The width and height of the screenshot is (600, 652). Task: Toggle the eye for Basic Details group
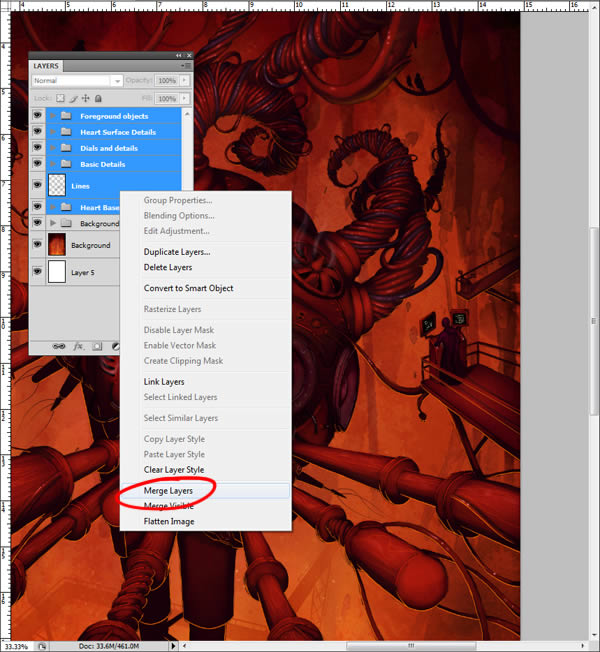[37, 163]
